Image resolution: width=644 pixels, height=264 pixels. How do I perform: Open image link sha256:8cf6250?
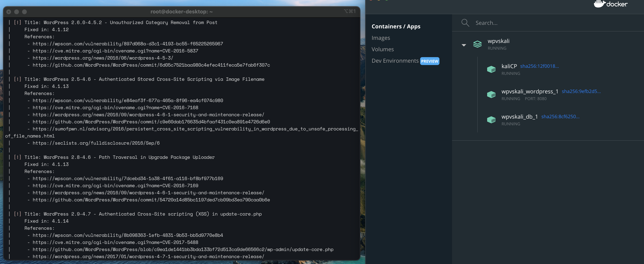(x=560, y=116)
